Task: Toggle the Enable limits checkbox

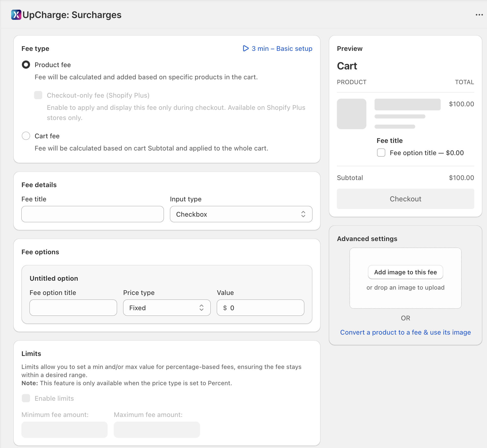Action: point(26,398)
